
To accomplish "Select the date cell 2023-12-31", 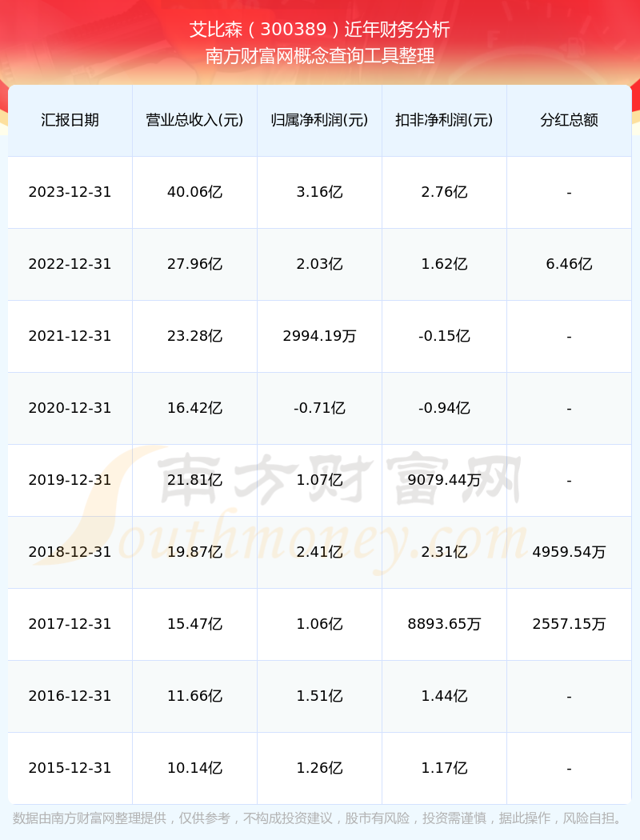I will (70, 192).
